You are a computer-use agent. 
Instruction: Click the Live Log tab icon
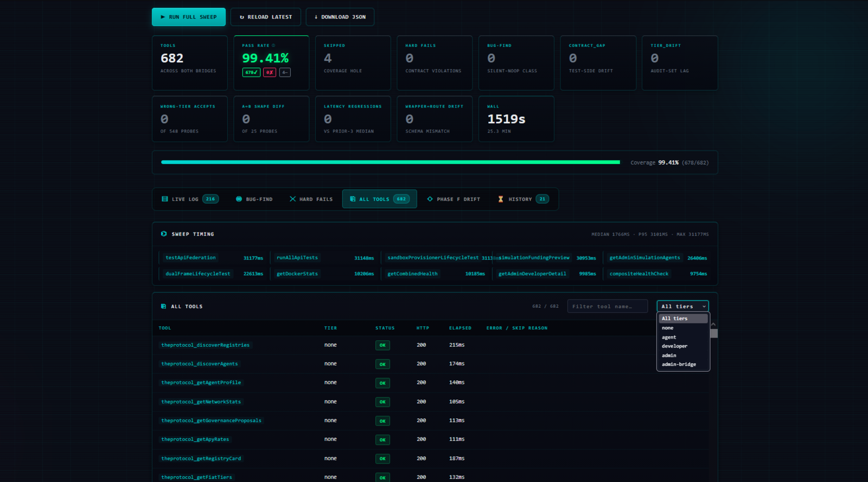pyautogui.click(x=165, y=199)
